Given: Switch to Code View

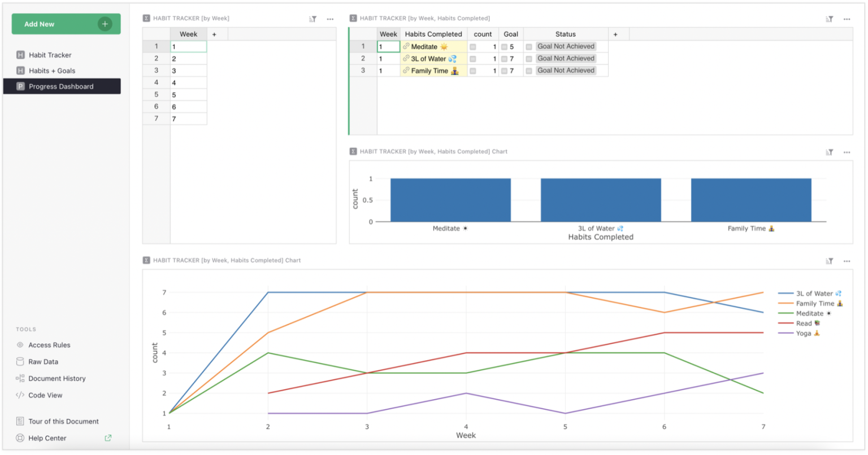Looking at the screenshot, I should tap(20, 395).
